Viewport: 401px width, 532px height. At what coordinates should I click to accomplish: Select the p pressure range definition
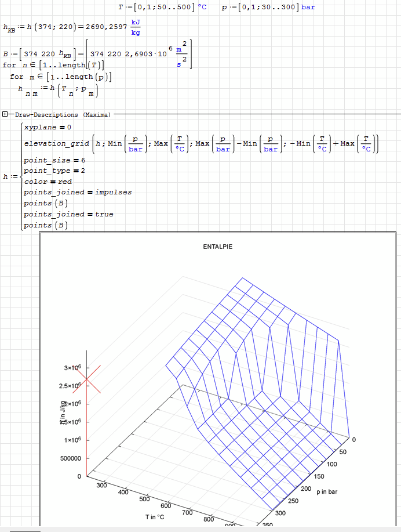[268, 7]
